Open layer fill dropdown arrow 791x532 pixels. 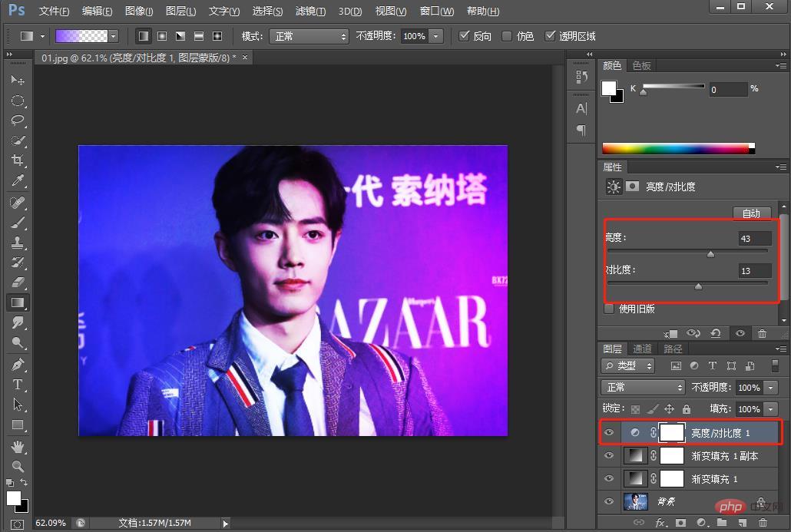click(771, 409)
